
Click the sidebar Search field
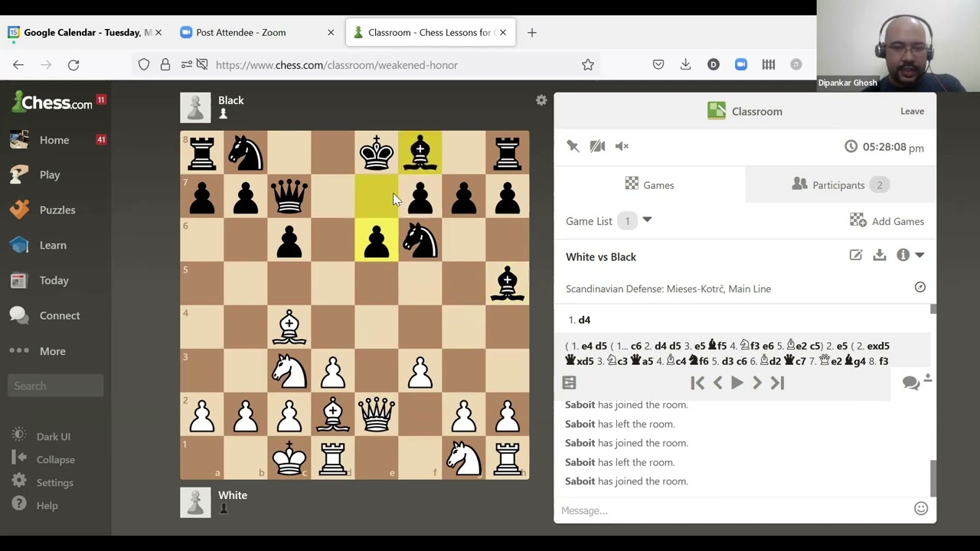(55, 386)
